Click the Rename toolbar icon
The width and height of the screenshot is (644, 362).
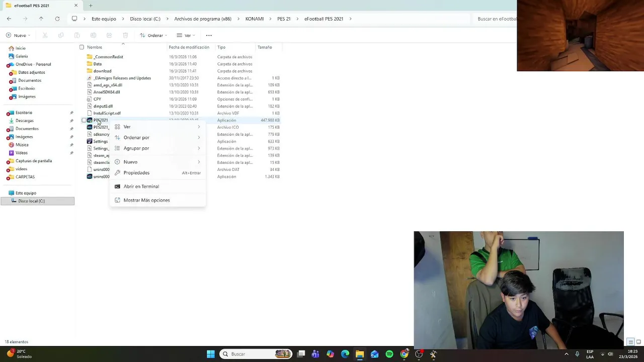[x=93, y=35]
